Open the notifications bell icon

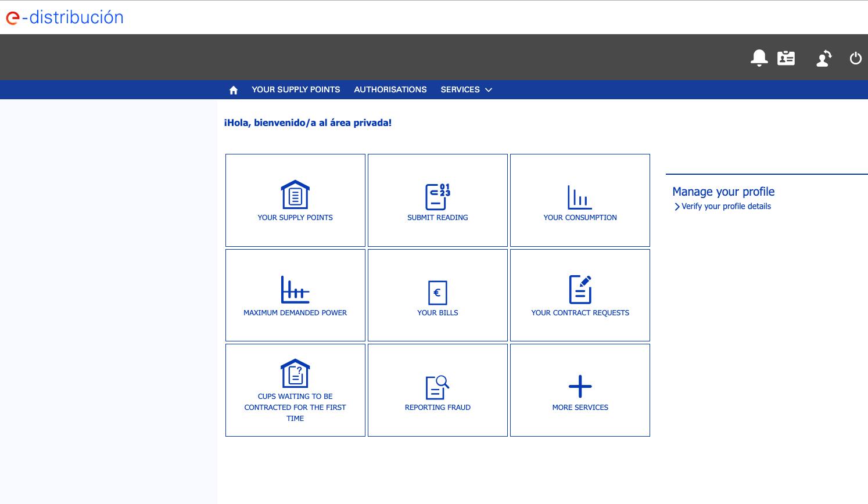click(759, 58)
